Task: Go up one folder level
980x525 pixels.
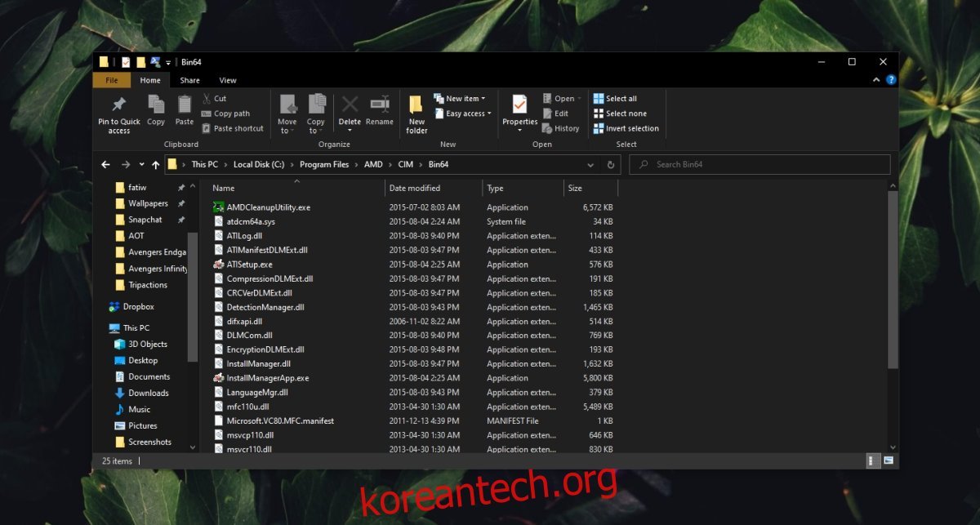Action: point(156,164)
